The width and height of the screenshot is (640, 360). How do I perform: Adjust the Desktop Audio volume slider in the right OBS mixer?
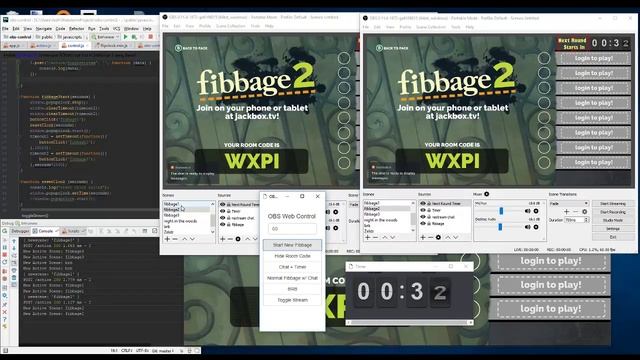pyautogui.click(x=500, y=227)
